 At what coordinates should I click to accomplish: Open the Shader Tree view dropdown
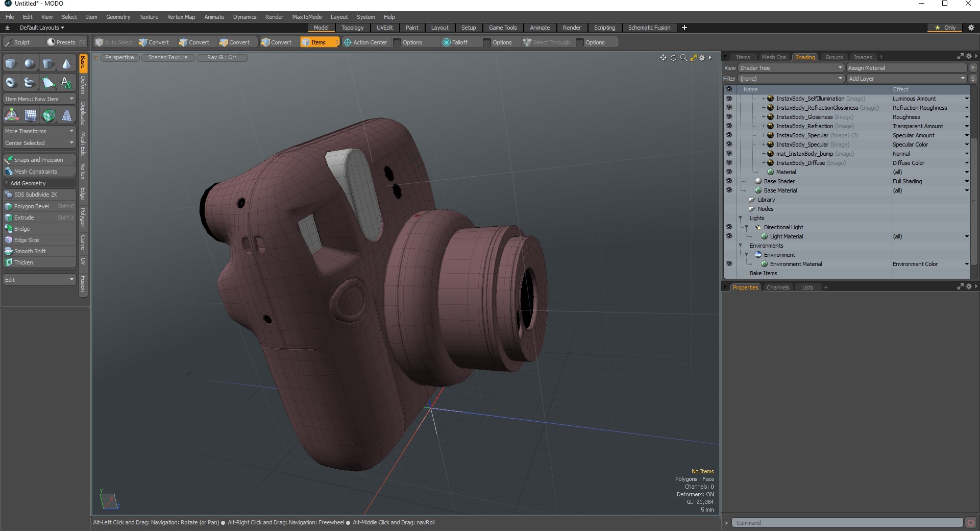(x=791, y=68)
